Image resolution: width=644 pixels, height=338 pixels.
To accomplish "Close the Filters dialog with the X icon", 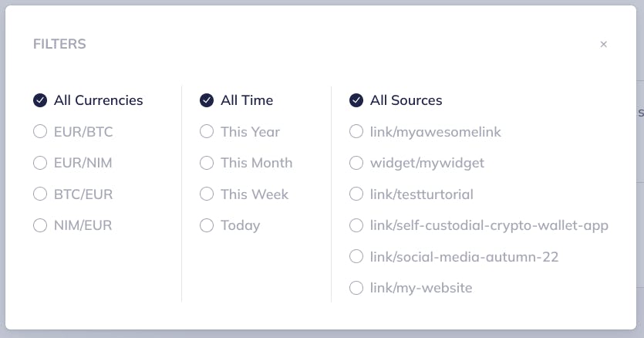I will [x=604, y=45].
